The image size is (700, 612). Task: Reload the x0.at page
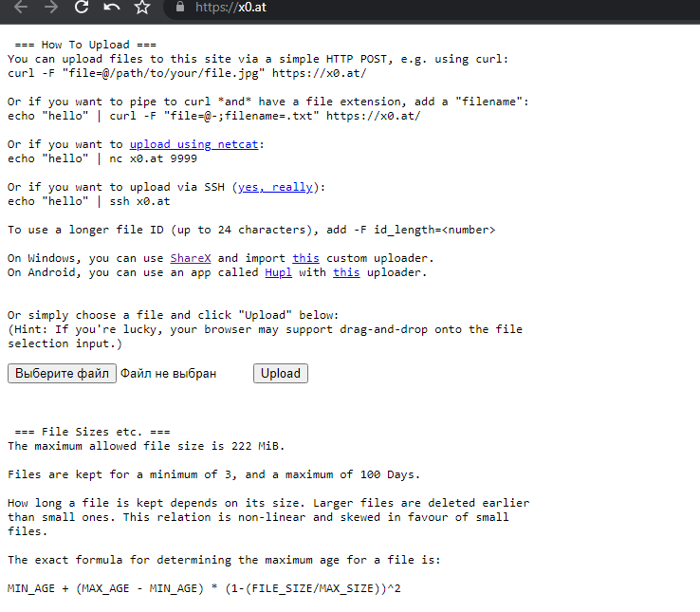(x=82, y=8)
